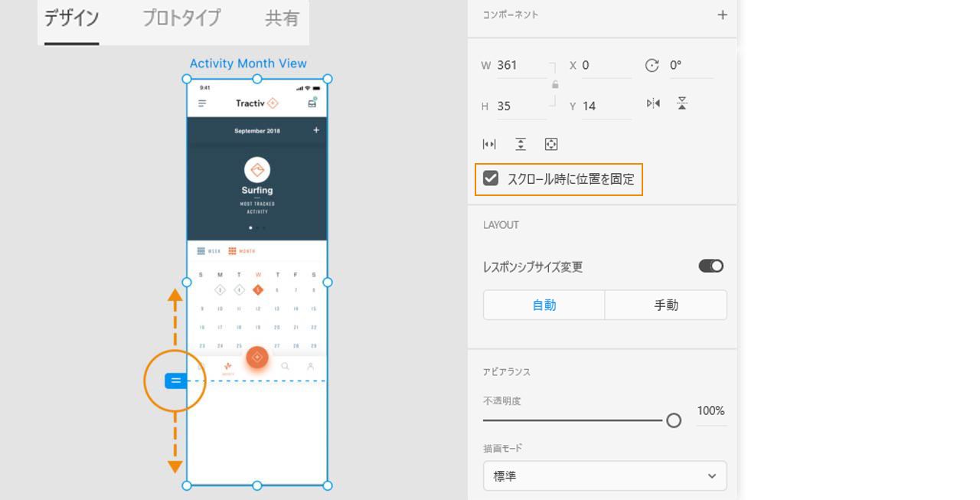Open the hamburger menu in the Tractiv header

click(x=202, y=103)
